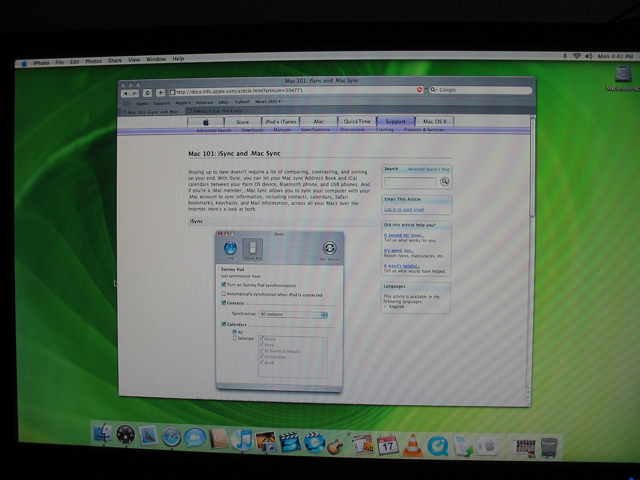640x480 pixels.
Task: Toggle US Holidays calendar checkbox
Action: pos(262,356)
